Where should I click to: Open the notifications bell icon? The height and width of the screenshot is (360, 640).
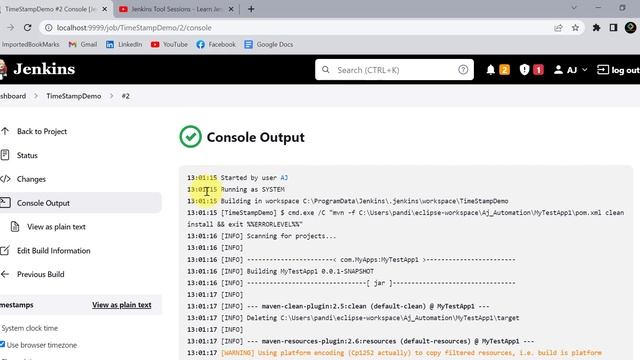tap(491, 70)
